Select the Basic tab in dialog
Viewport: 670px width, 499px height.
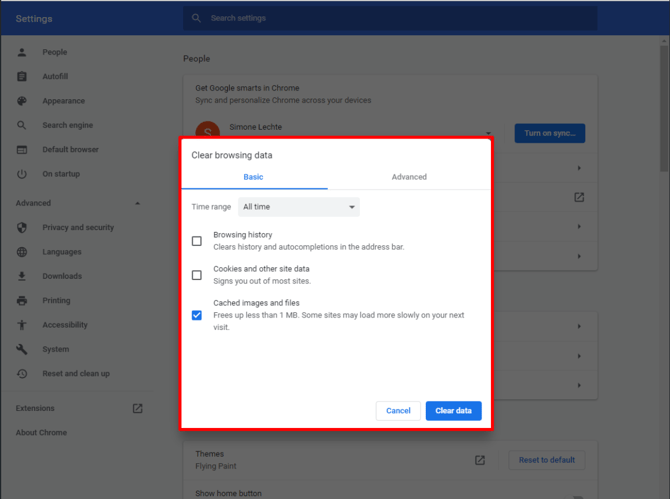tap(253, 177)
